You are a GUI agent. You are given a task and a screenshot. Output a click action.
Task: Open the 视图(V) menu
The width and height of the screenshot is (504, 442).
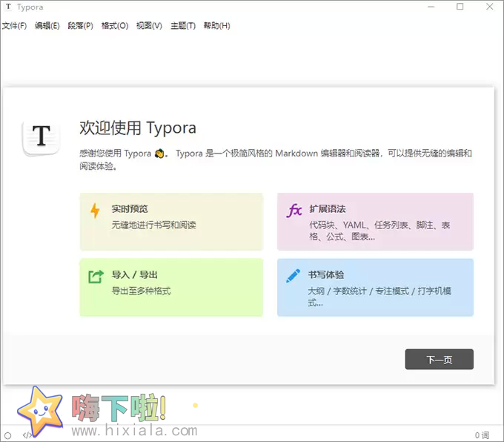tap(149, 26)
